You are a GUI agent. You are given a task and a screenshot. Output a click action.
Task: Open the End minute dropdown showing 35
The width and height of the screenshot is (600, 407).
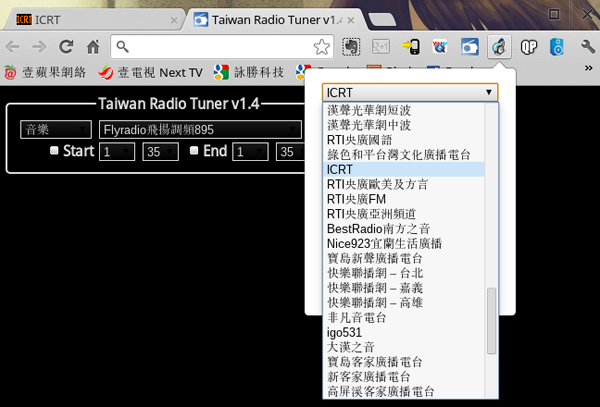(x=290, y=151)
